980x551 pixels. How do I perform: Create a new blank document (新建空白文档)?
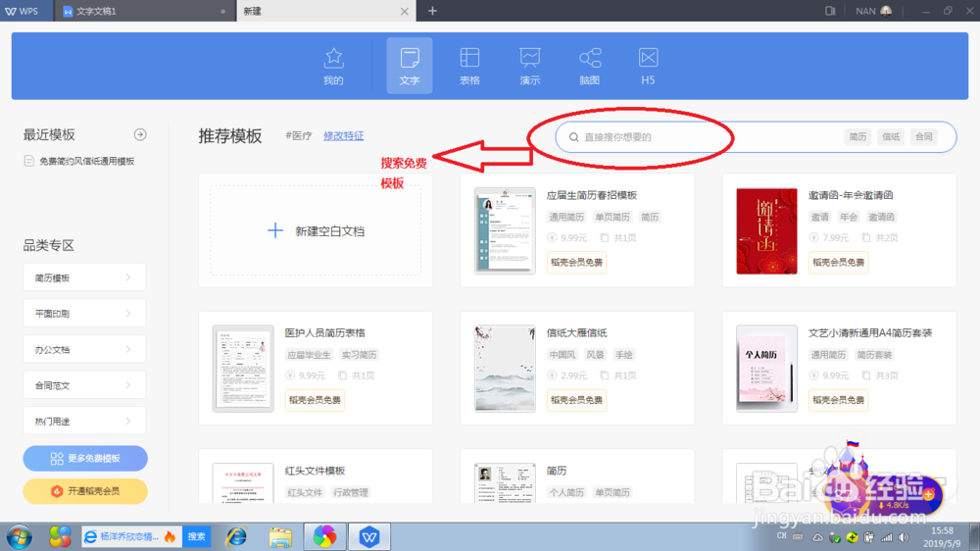point(316,230)
